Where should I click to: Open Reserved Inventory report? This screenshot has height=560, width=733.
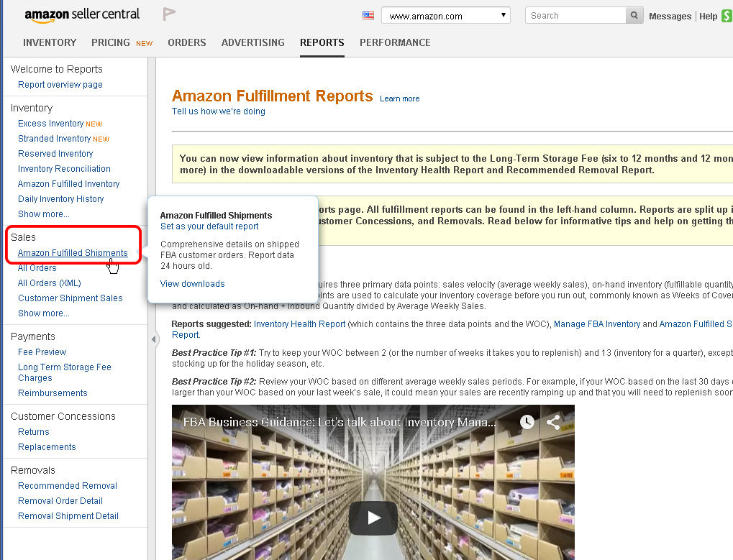tap(55, 154)
